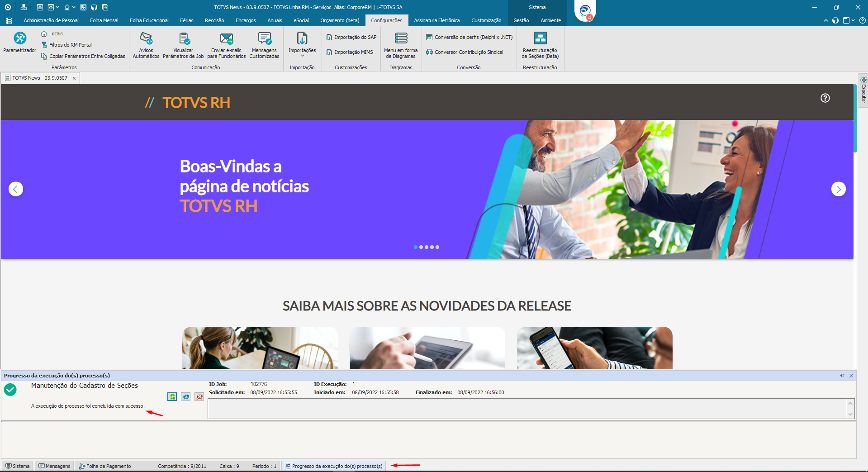Open Conversão de perfis (Delphi x .NET)

[470, 37]
